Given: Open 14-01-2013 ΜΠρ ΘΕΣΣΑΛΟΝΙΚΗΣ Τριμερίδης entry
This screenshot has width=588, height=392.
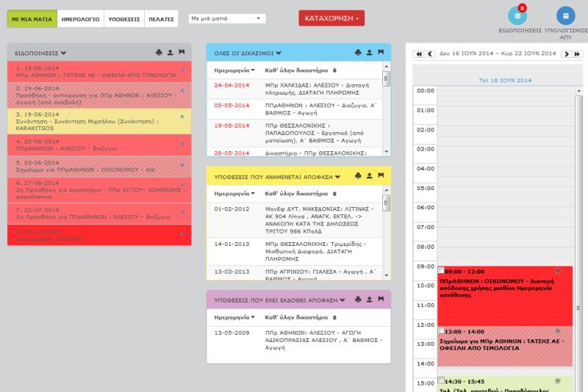Looking at the screenshot, I should pos(295,252).
